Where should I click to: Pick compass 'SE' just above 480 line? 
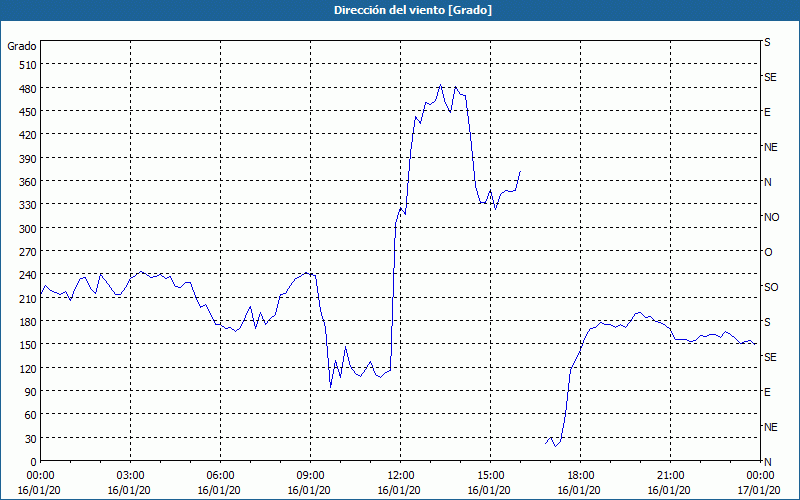[770, 77]
